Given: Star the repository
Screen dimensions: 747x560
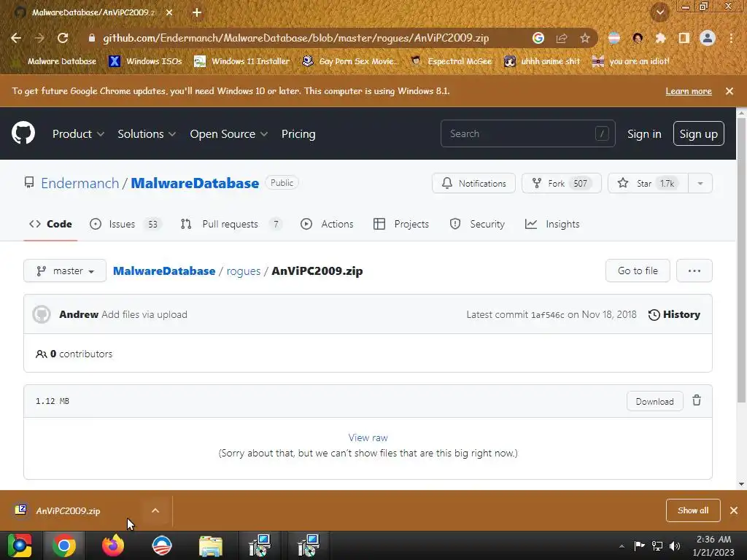Looking at the screenshot, I should [x=648, y=183].
